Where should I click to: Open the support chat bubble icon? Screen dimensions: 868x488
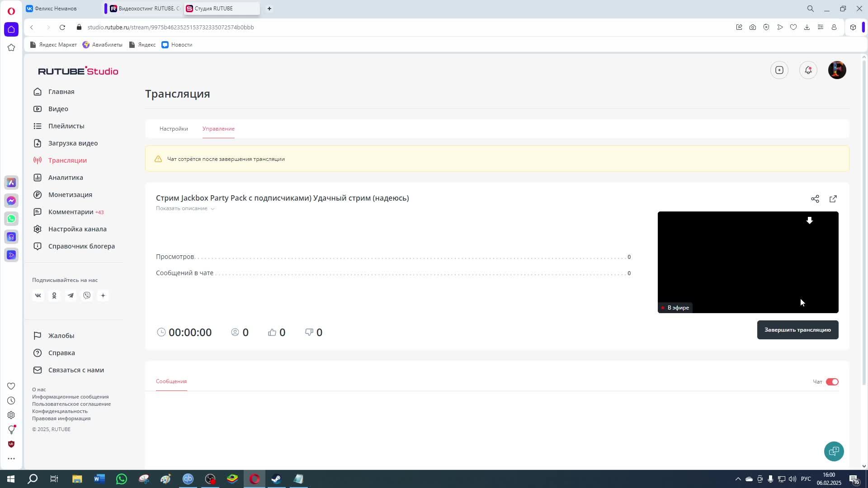(834, 451)
